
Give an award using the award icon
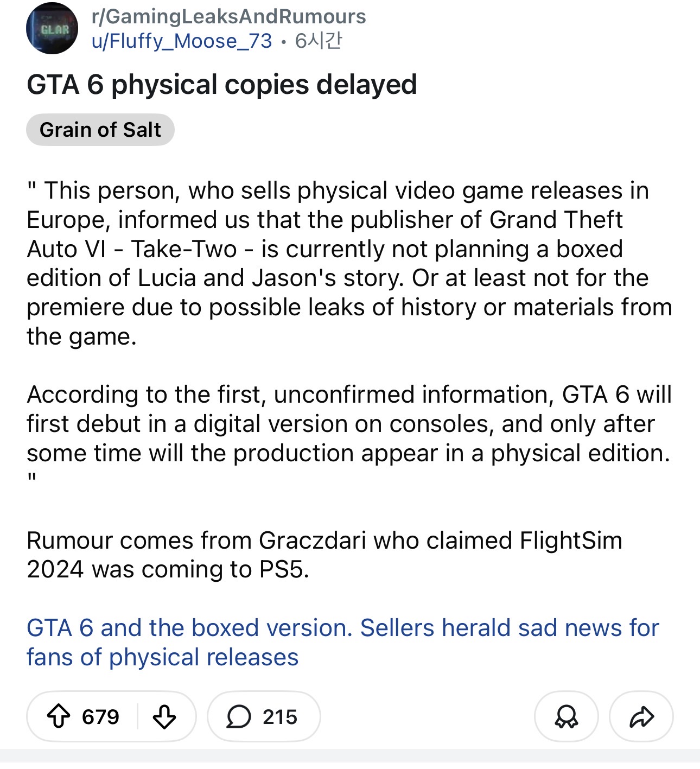point(566,716)
